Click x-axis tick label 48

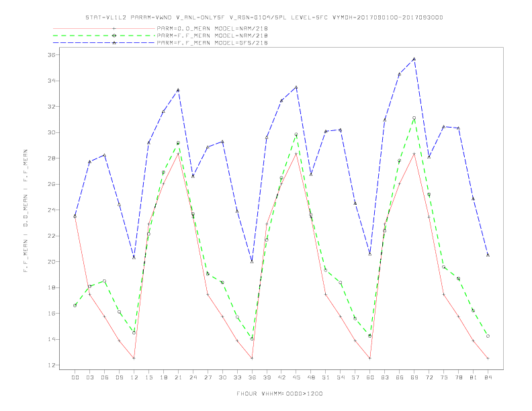(x=311, y=377)
